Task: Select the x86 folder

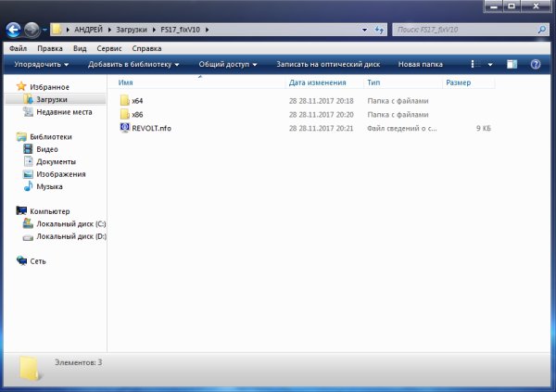Action: pyautogui.click(x=137, y=114)
